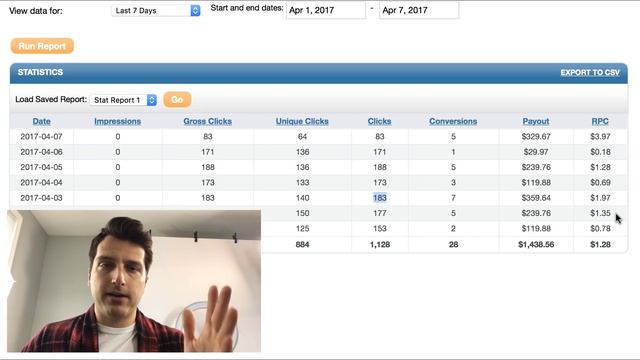This screenshot has width=640, height=360.
Task: Click the Conversions value 1
Action: pos(453,152)
